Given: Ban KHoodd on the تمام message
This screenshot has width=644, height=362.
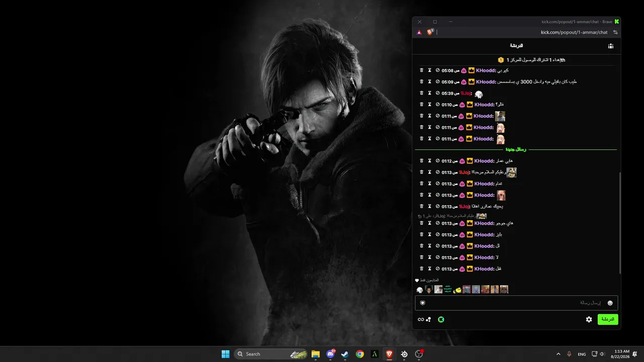Looking at the screenshot, I should 438,184.
